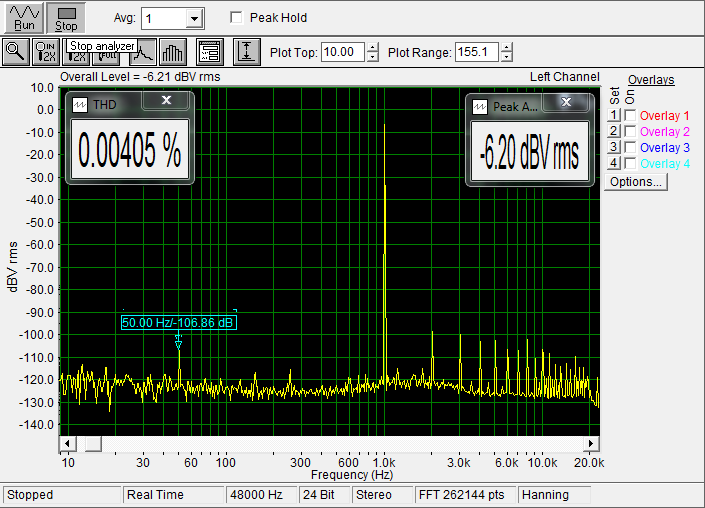The width and height of the screenshot is (705, 508).
Task: Click the waveform icon in the Peak Amplitude window
Action: [480, 107]
